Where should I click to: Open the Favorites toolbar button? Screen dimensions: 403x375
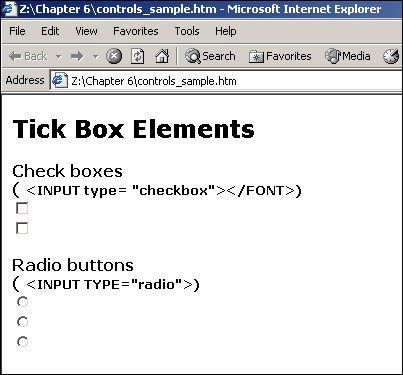[x=280, y=56]
